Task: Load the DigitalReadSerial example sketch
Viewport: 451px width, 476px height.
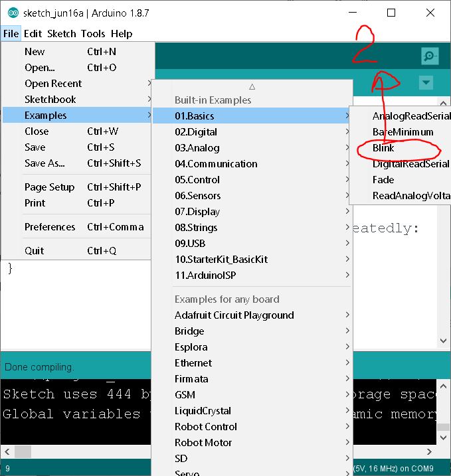Action: pyautogui.click(x=401, y=163)
